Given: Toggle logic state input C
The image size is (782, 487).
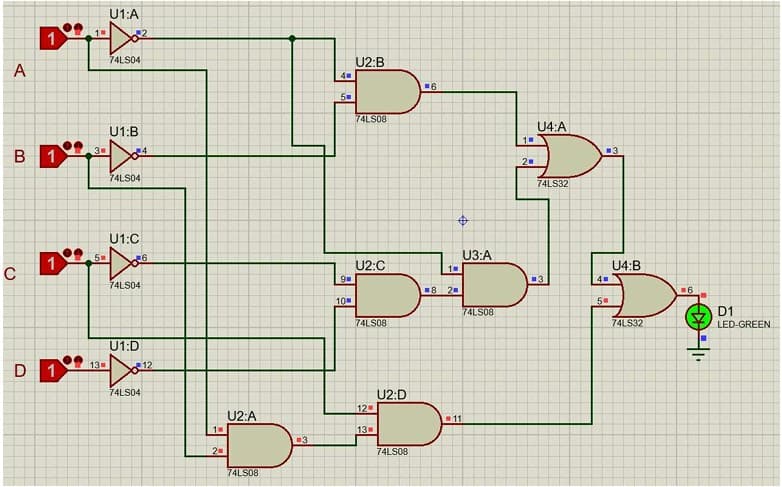Looking at the screenshot, I should [x=53, y=263].
